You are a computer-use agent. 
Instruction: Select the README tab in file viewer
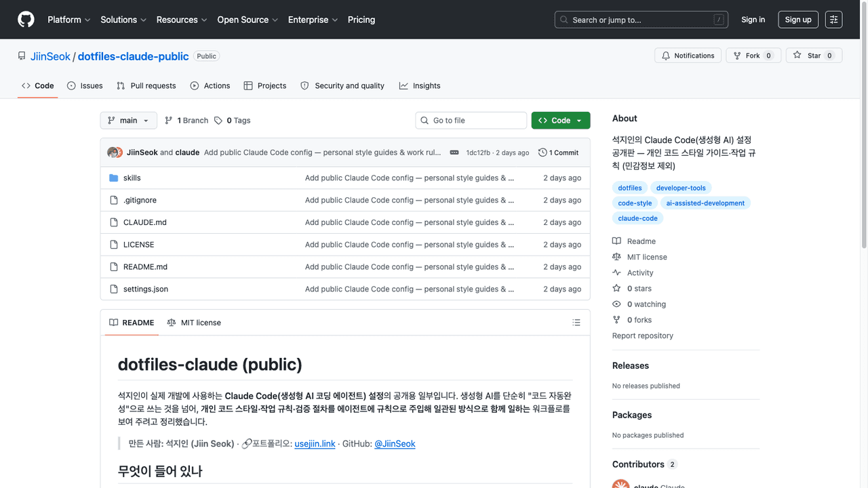[132, 323]
